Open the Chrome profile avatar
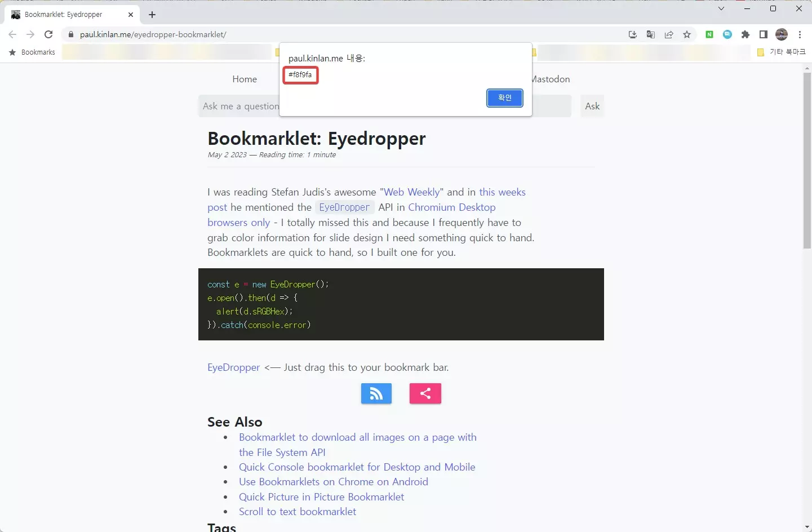Image resolution: width=812 pixels, height=532 pixels. [782, 34]
